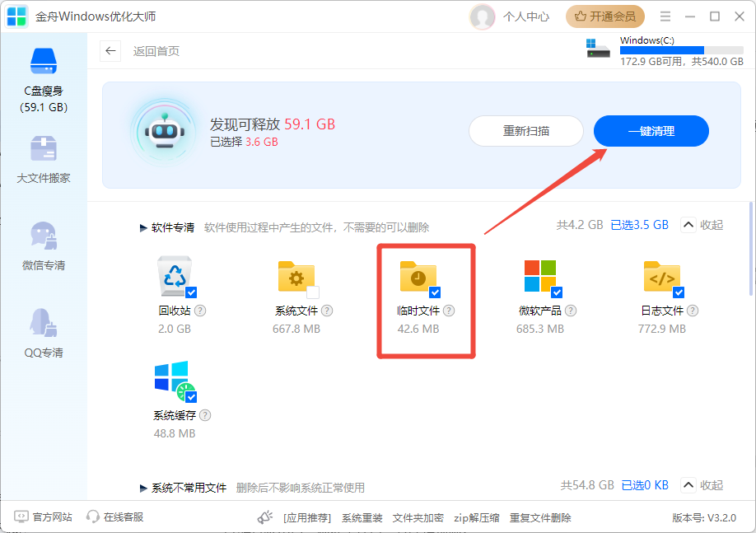This screenshot has height=533, width=756.
Task: Click the help icon beside 微软产品
Action: click(571, 311)
